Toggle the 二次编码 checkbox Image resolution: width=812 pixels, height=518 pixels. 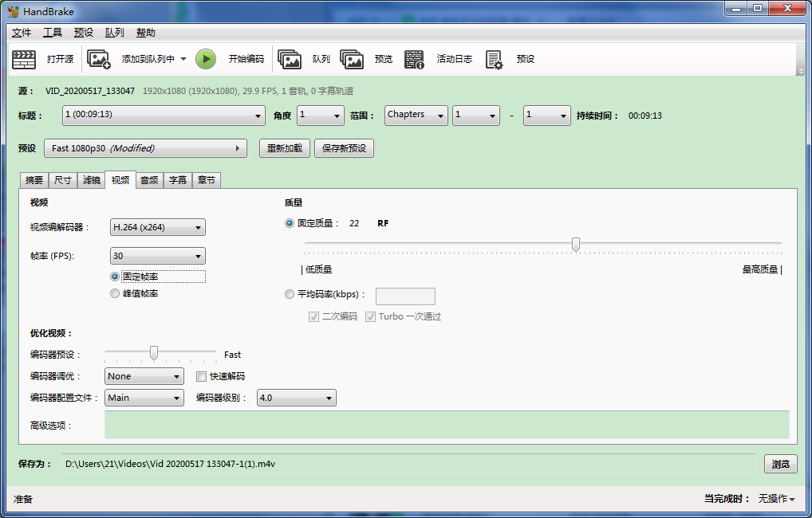coord(313,316)
